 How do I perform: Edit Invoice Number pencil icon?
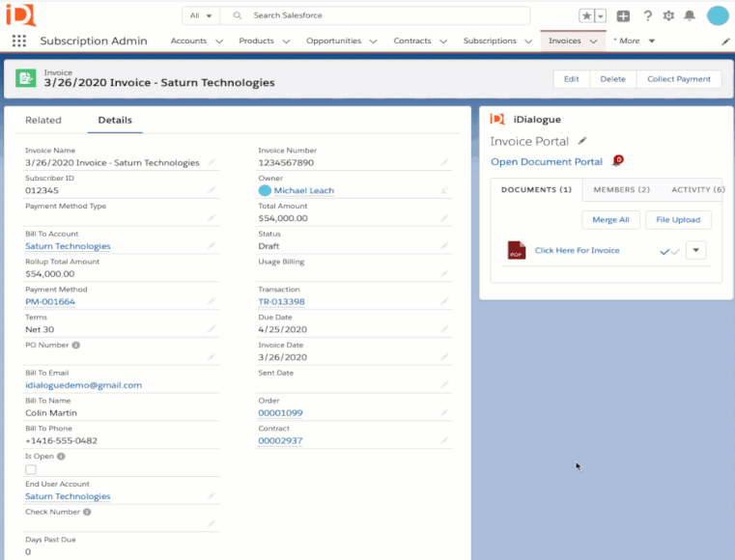(444, 162)
